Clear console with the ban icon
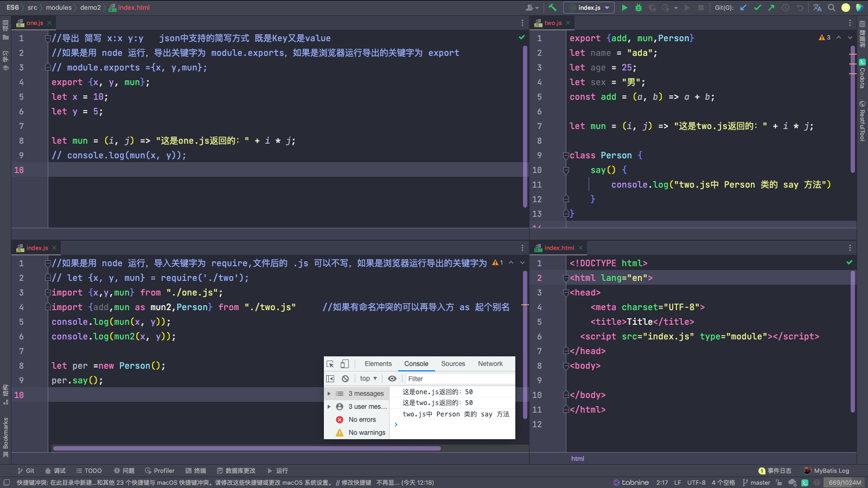868x488 pixels. (x=345, y=378)
